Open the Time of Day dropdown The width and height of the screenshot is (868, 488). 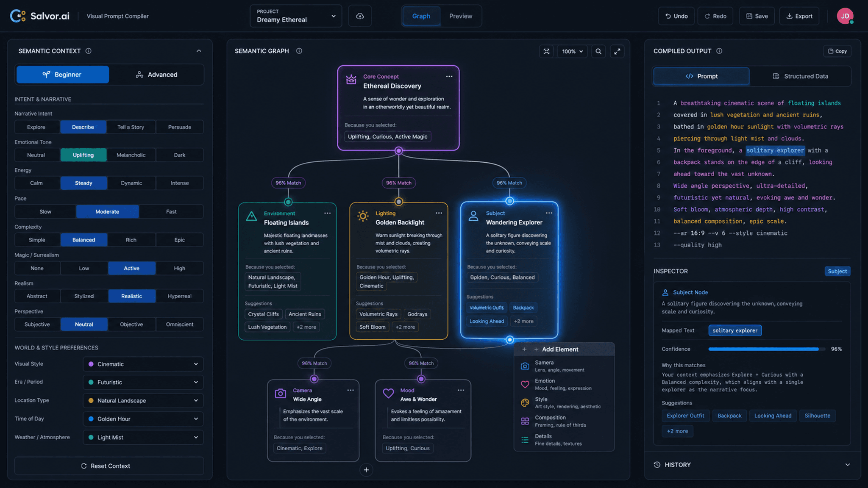(143, 419)
